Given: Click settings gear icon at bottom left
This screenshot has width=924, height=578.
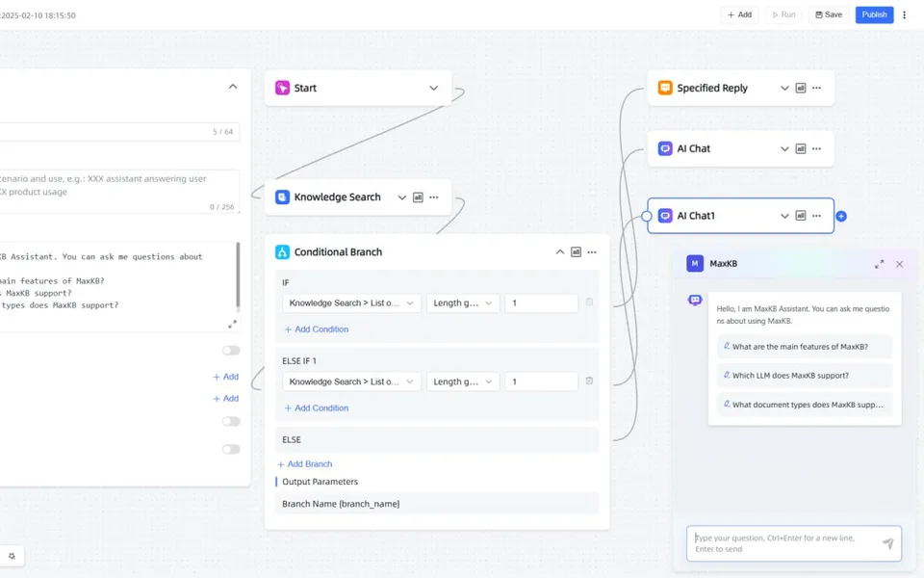Looking at the screenshot, I should tap(12, 556).
